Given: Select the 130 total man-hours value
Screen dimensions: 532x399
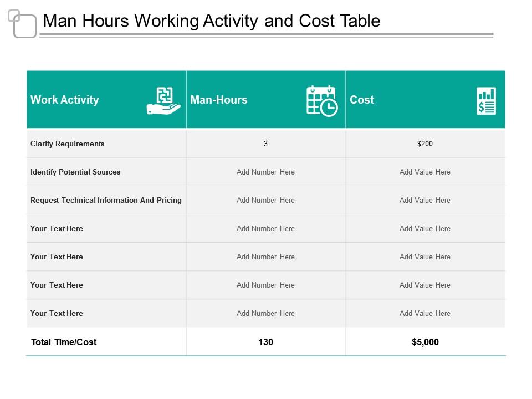Looking at the screenshot, I should [265, 342].
